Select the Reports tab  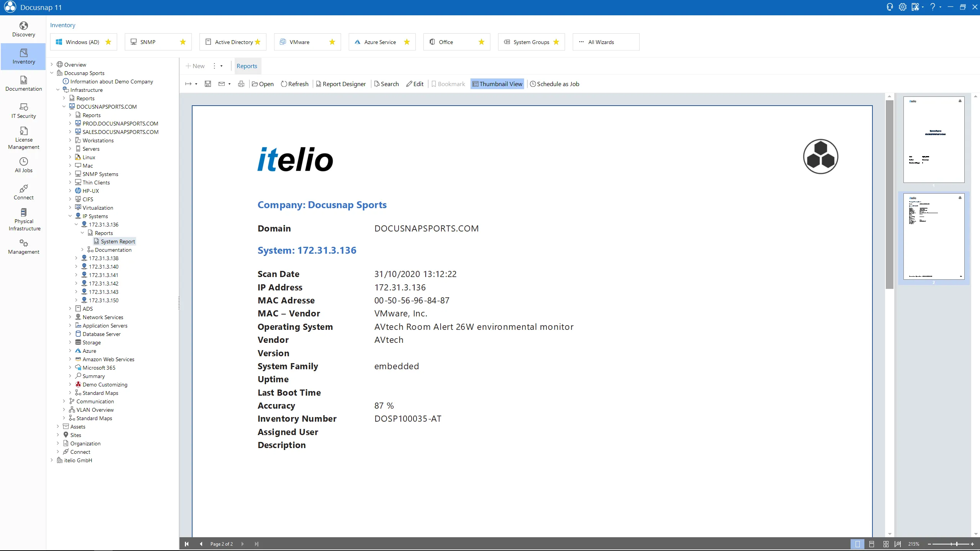click(247, 66)
